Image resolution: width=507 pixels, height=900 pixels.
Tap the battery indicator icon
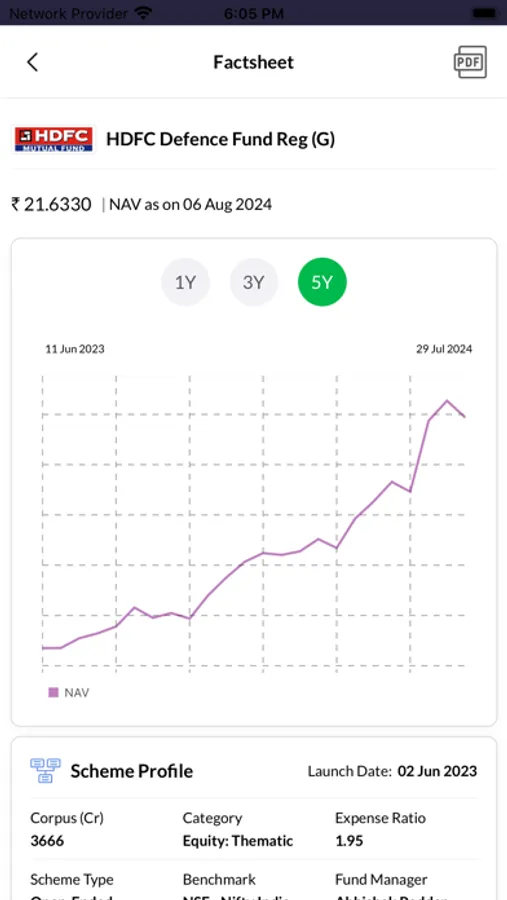click(483, 13)
